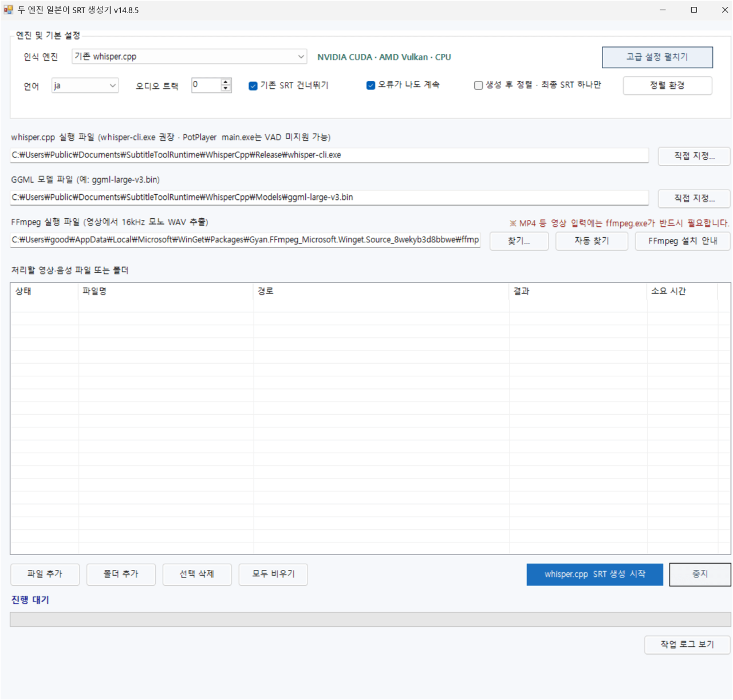Click 직접 지정 for whisper.cpp executable
This screenshot has height=700, width=733.
pos(694,156)
